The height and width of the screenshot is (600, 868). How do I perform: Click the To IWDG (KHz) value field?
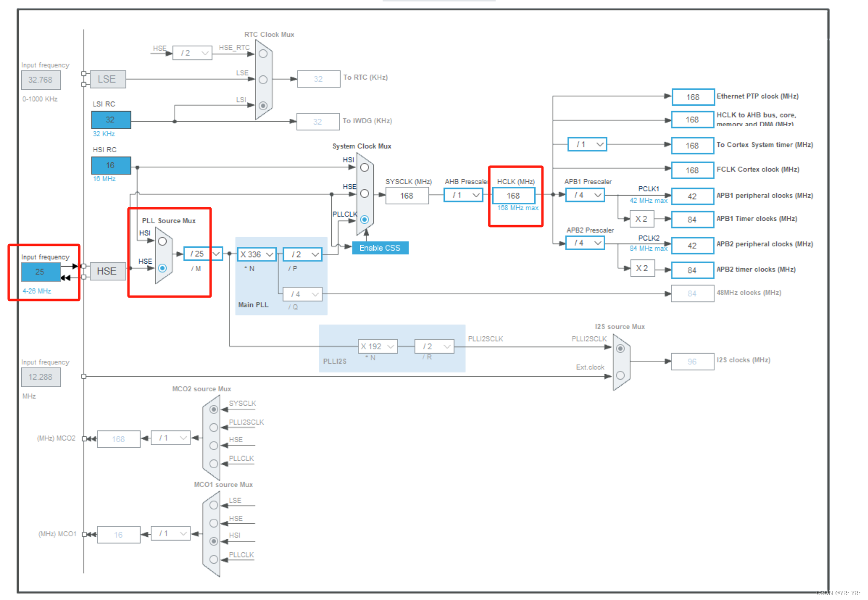(318, 122)
